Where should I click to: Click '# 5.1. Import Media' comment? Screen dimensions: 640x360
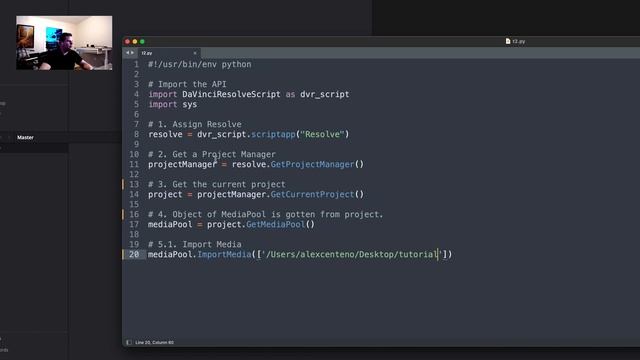[195, 244]
